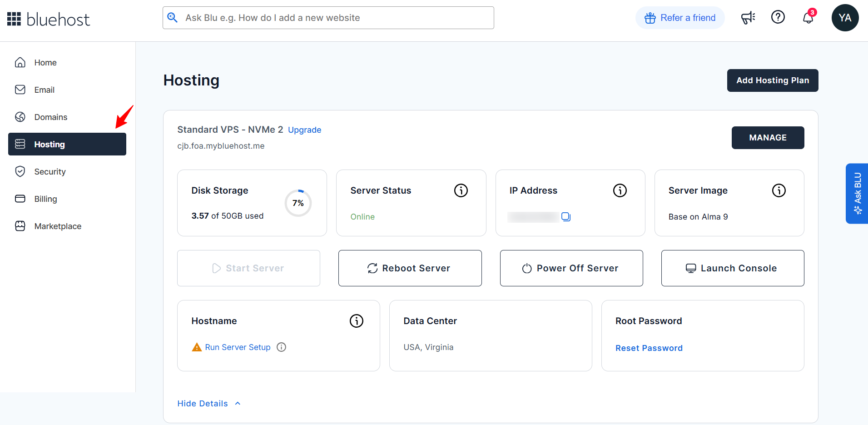This screenshot has width=868, height=425.
Task: Click the Online server status text
Action: (362, 217)
